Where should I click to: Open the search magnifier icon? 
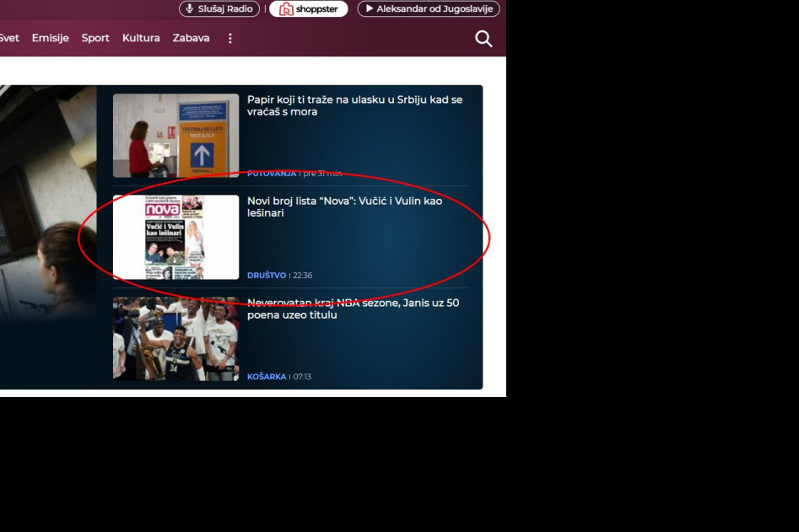pyautogui.click(x=483, y=39)
